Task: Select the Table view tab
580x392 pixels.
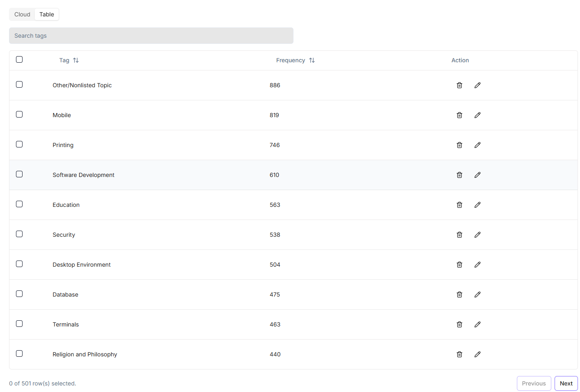Action: [47, 14]
